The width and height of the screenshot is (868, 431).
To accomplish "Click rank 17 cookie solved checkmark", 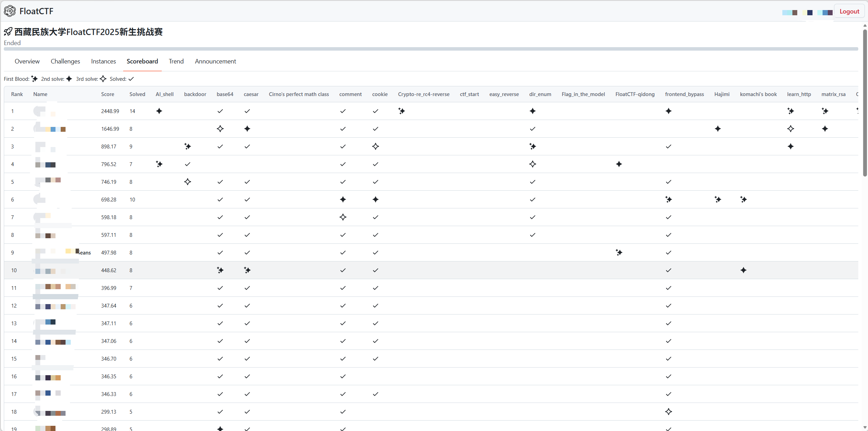I will point(376,394).
